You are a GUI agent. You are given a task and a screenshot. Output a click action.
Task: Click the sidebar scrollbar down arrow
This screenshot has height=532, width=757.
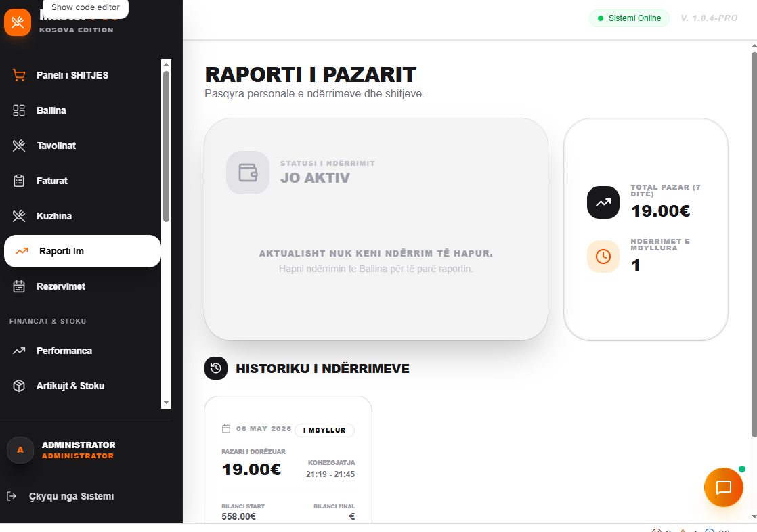coord(166,402)
